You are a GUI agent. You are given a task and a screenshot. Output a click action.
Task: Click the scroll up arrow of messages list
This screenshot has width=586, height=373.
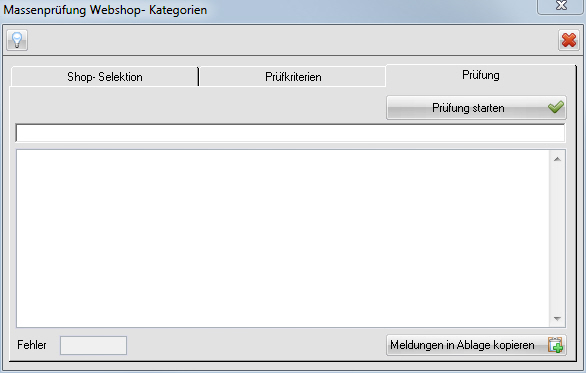557,159
